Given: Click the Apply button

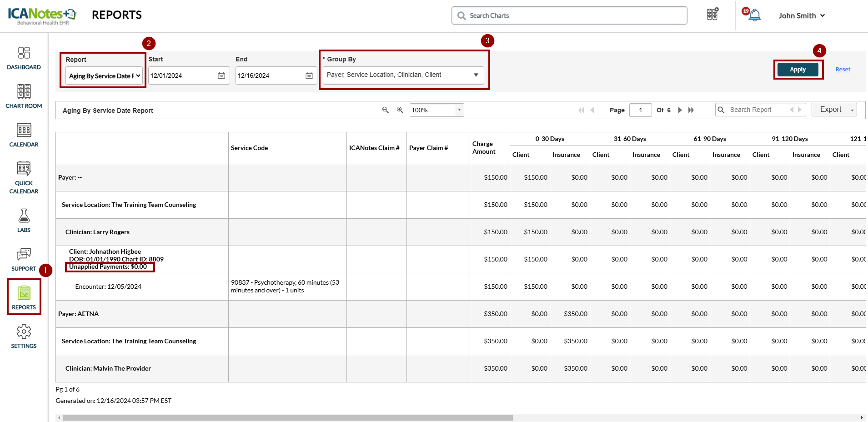Looking at the screenshot, I should (x=798, y=70).
